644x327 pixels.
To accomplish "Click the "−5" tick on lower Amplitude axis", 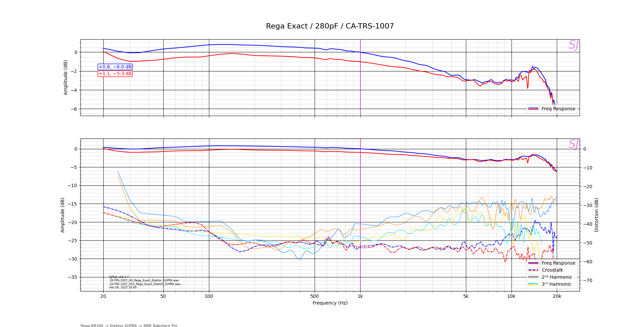I will point(74,167).
